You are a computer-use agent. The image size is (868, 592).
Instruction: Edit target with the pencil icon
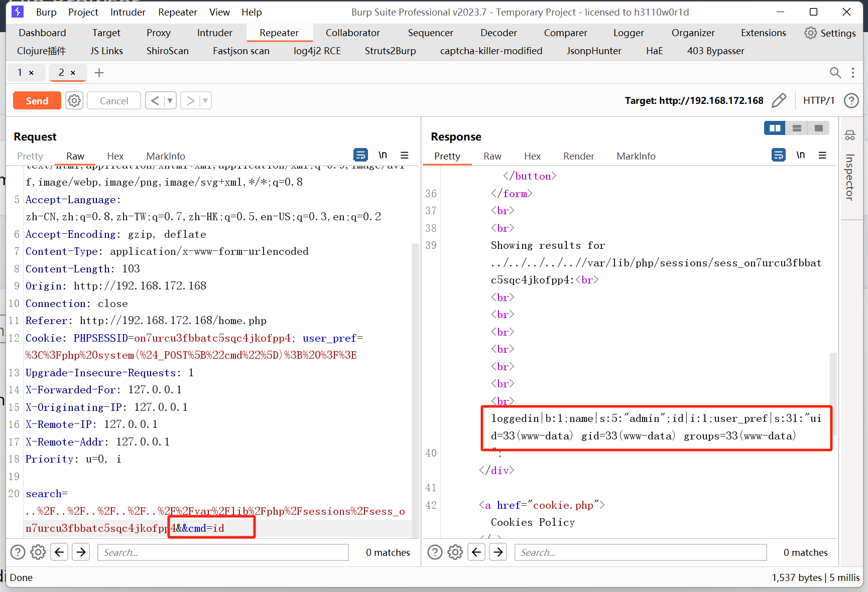click(779, 100)
